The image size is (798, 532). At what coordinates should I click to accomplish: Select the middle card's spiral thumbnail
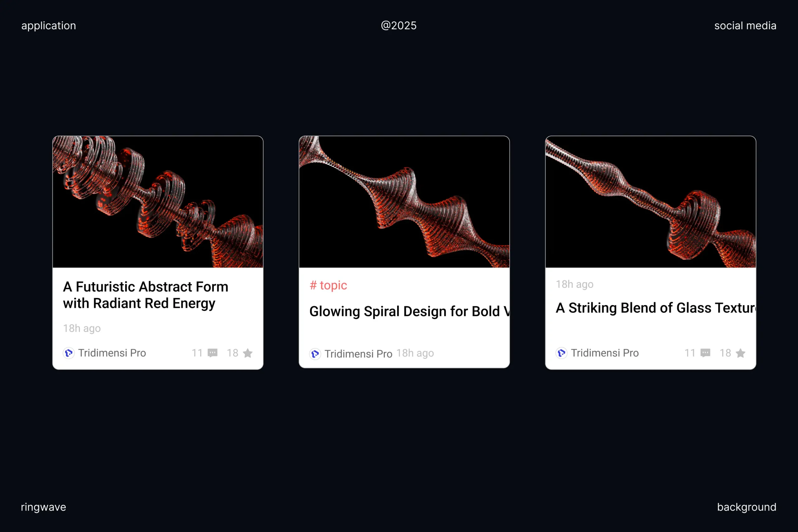pyautogui.click(x=404, y=202)
